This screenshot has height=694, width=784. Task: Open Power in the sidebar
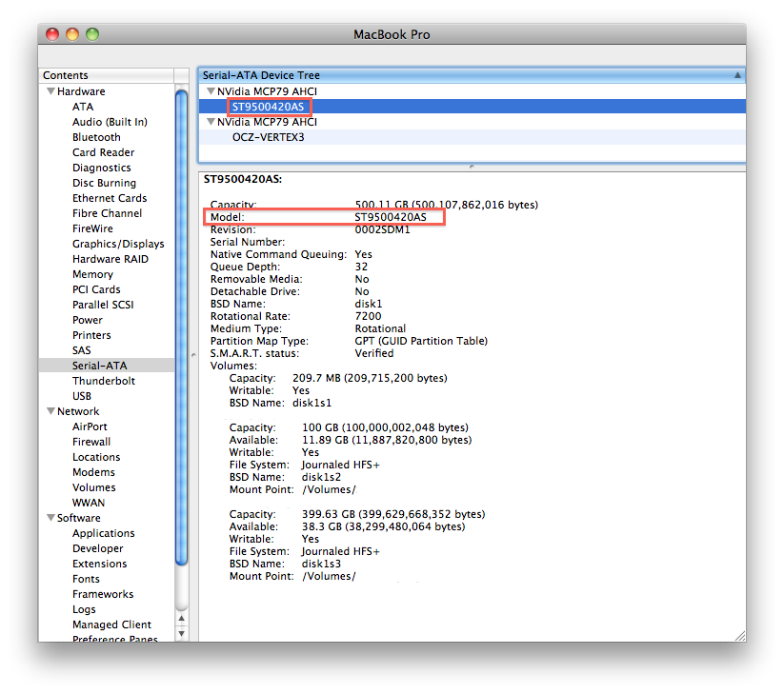(87, 320)
